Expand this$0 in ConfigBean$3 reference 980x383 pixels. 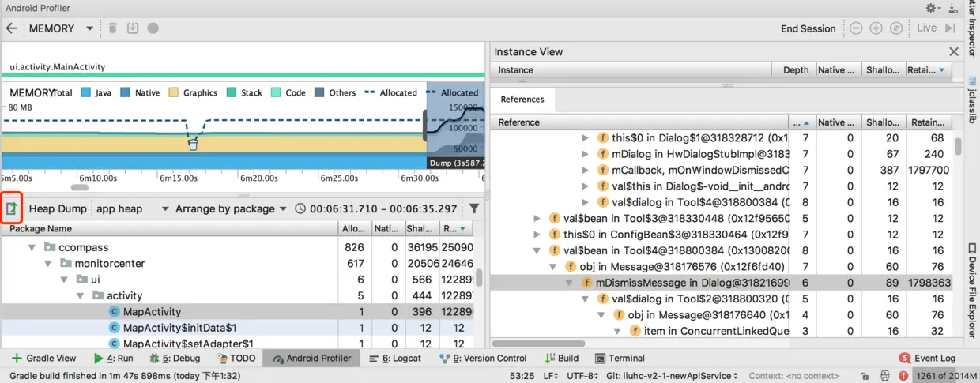click(x=537, y=235)
